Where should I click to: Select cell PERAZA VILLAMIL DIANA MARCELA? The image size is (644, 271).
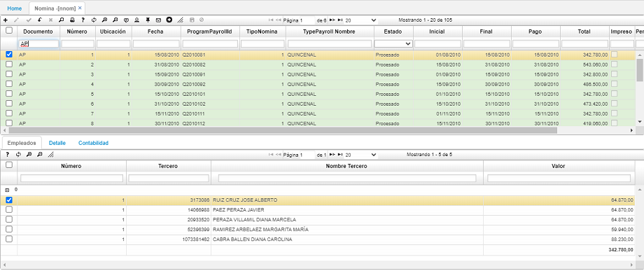347,220
